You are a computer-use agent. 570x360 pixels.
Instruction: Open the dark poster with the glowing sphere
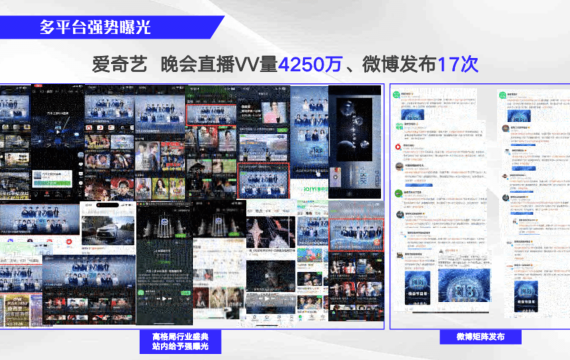(x=354, y=129)
